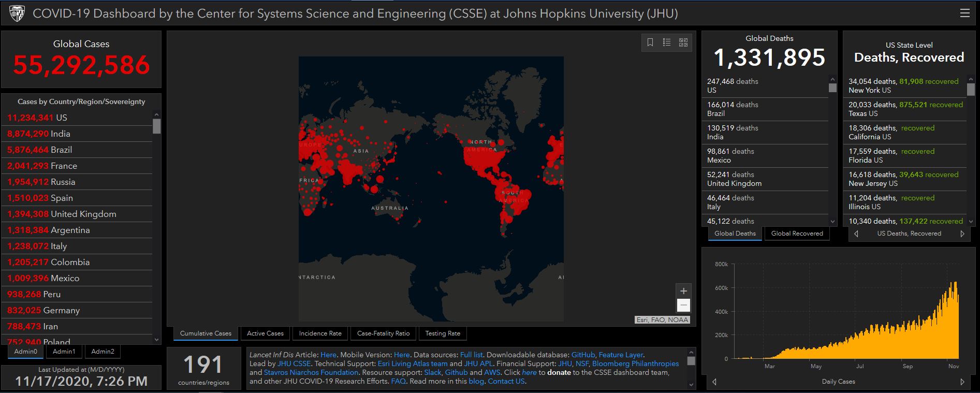Select the Admin2 tab
The image size is (980, 393).
pyautogui.click(x=103, y=352)
